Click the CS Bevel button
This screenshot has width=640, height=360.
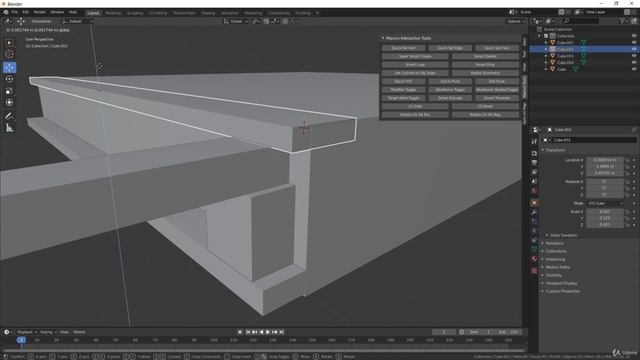pos(485,106)
